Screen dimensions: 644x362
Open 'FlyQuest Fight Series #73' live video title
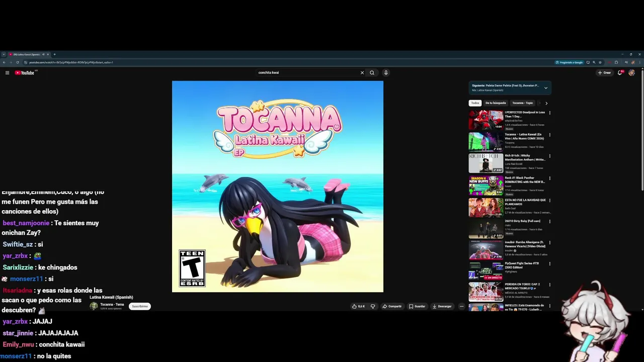tap(522, 265)
